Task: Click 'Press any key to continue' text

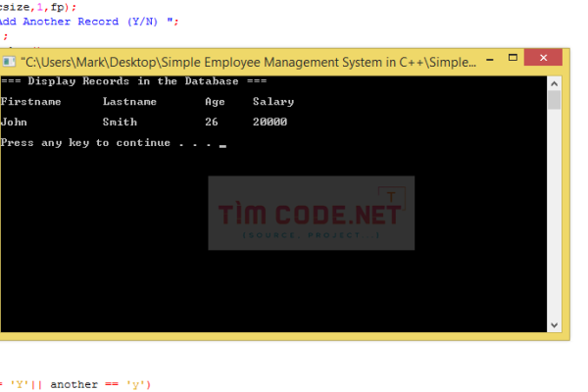Action: click(x=85, y=142)
